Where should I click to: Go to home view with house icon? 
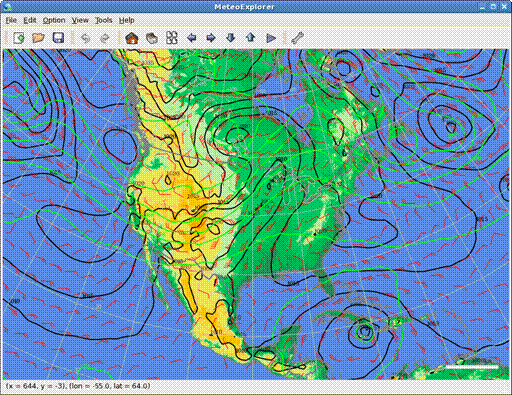point(132,38)
